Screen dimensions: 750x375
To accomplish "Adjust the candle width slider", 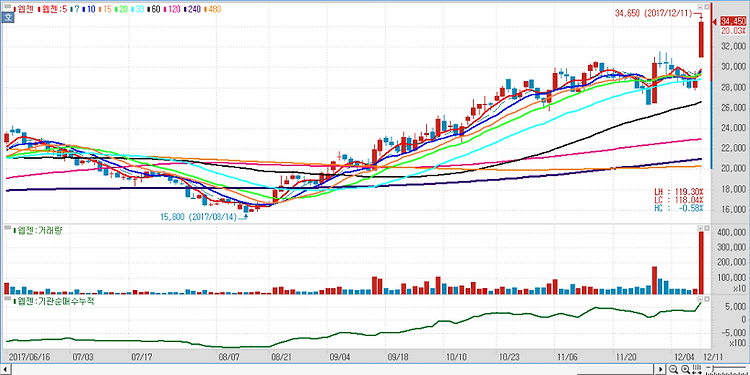I will pos(726,369).
